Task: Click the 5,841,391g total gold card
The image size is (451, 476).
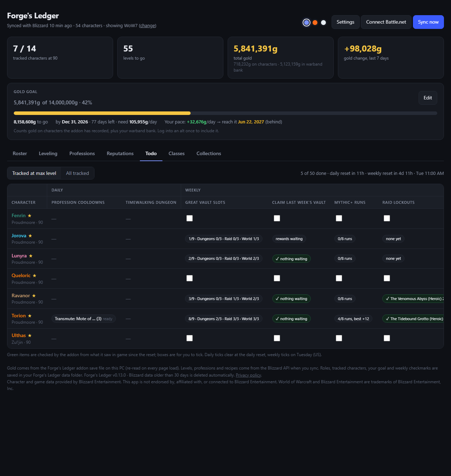Action: pos(280,57)
